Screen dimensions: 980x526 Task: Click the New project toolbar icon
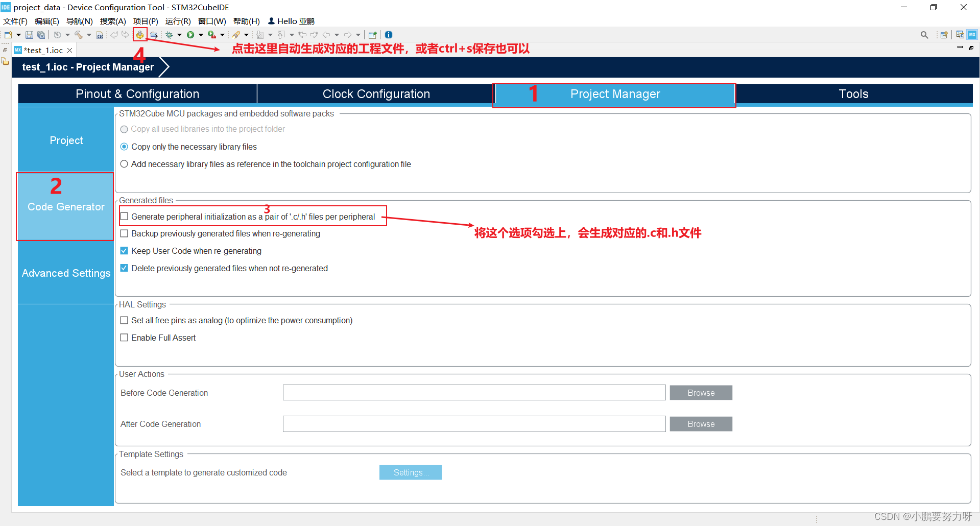[x=8, y=35]
